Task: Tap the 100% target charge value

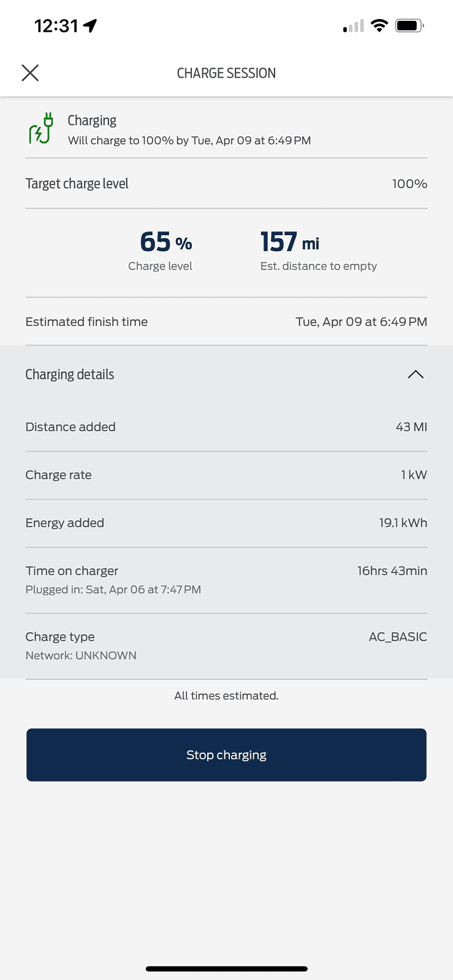Action: click(x=409, y=184)
